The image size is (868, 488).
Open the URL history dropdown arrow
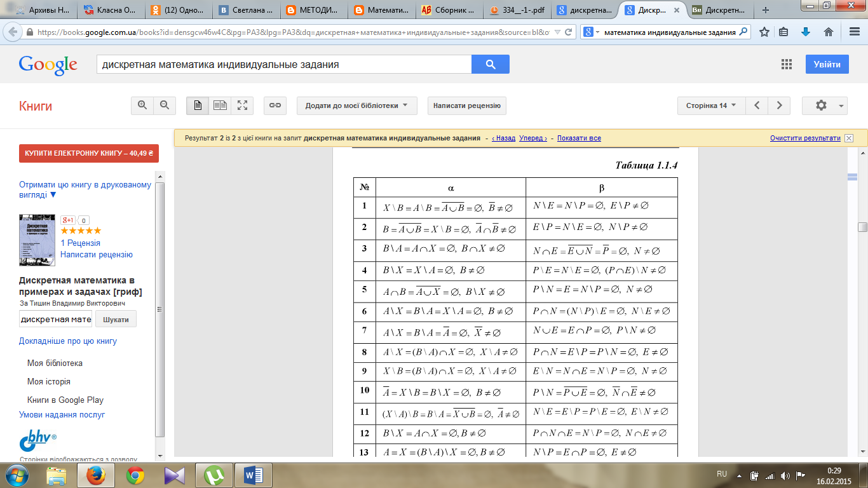557,32
